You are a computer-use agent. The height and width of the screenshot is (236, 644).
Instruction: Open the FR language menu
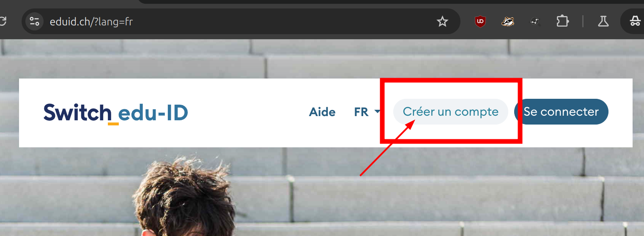click(x=367, y=112)
